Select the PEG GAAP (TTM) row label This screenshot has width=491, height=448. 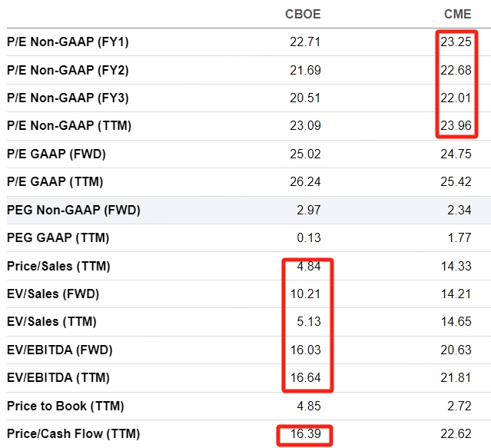coord(58,237)
